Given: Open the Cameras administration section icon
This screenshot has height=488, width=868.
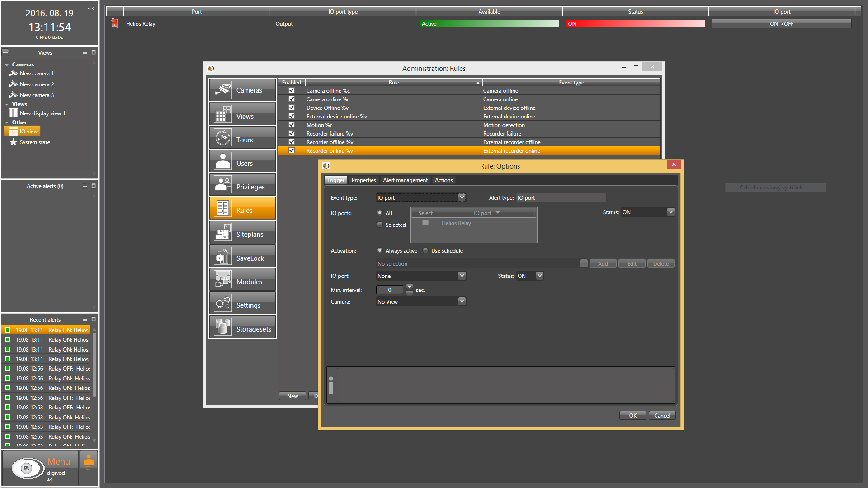Looking at the screenshot, I should tap(223, 90).
